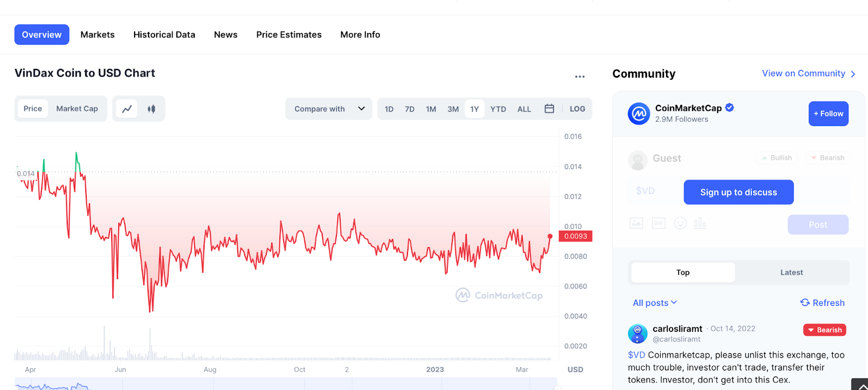868x390 pixels.
Task: Click the GIF icon in post composer
Action: pyautogui.click(x=658, y=223)
